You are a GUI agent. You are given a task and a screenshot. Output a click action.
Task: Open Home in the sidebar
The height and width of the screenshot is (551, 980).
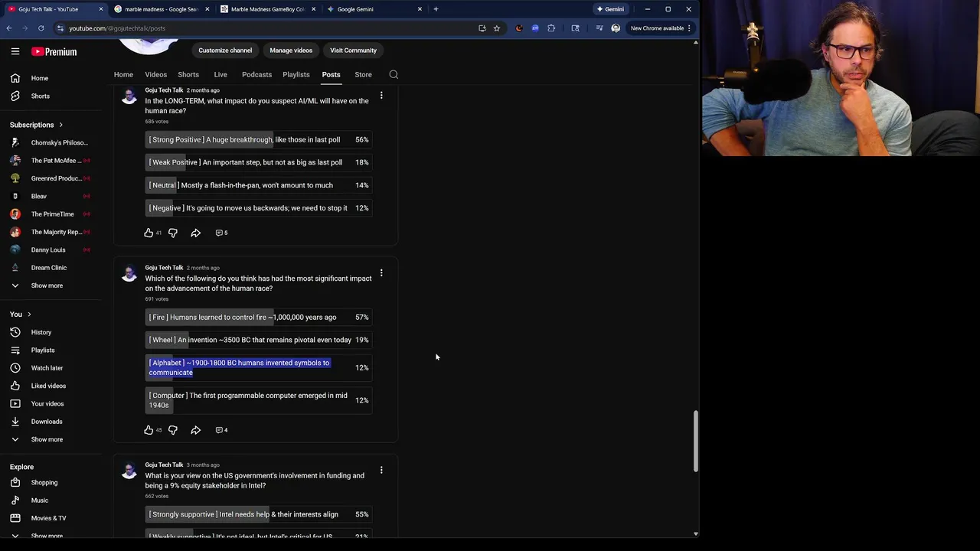(39, 78)
